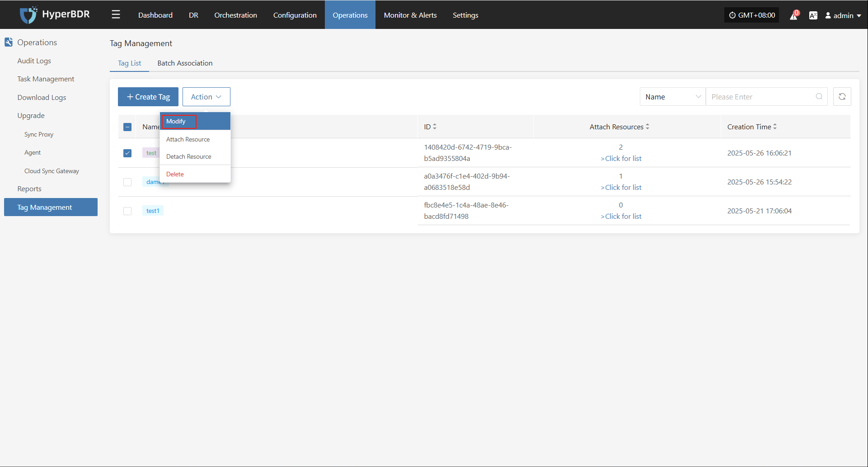Uncheck the checkbox for tag test
The height and width of the screenshot is (467, 868).
click(x=127, y=153)
